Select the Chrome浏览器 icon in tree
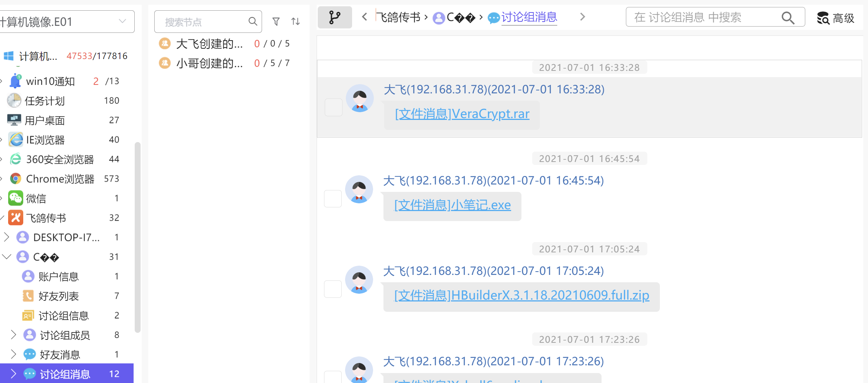 click(15, 179)
